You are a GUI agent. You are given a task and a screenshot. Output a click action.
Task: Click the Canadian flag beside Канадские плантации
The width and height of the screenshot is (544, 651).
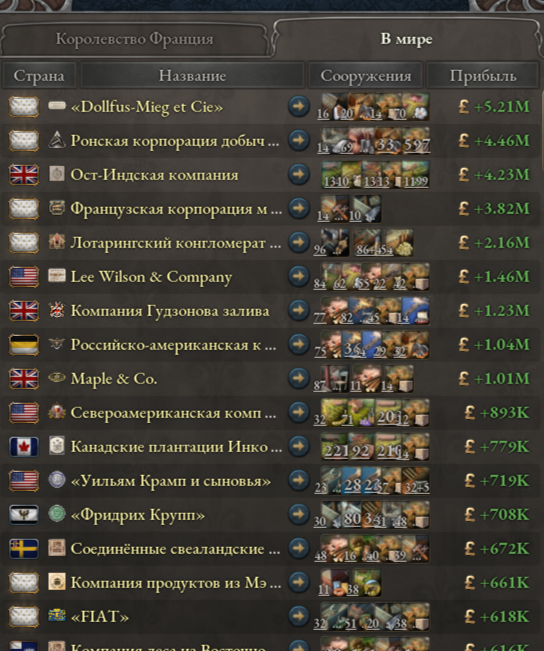(x=24, y=447)
